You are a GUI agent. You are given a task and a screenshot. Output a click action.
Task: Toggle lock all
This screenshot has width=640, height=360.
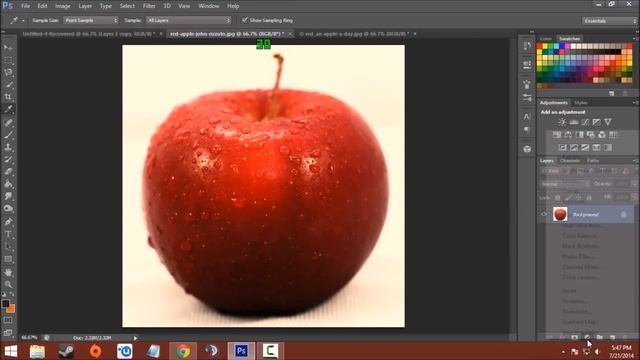589,198
